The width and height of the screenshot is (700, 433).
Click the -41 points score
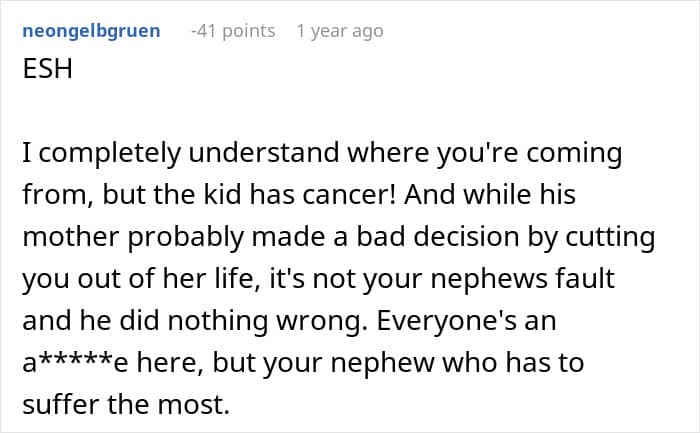click(x=232, y=31)
